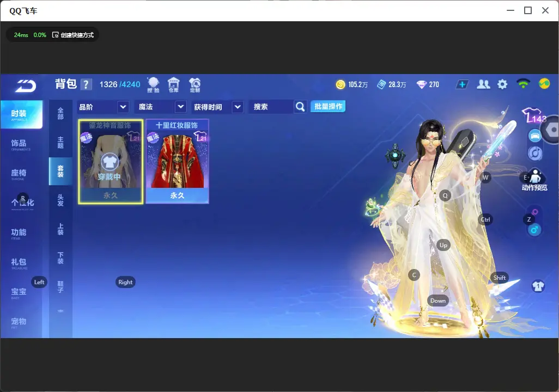Click the 创建快捷方式 create shortcut label
Viewport: 559px width, 392px height.
[x=77, y=35]
